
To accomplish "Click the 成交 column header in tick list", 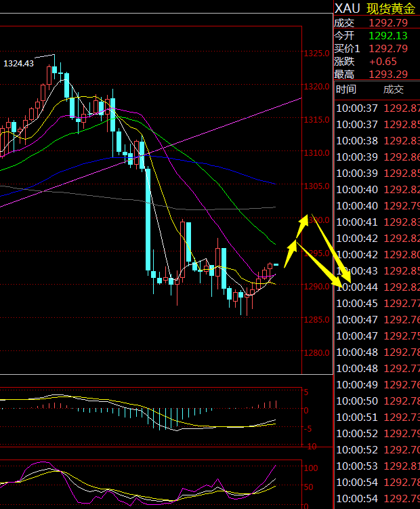I will coord(394,89).
